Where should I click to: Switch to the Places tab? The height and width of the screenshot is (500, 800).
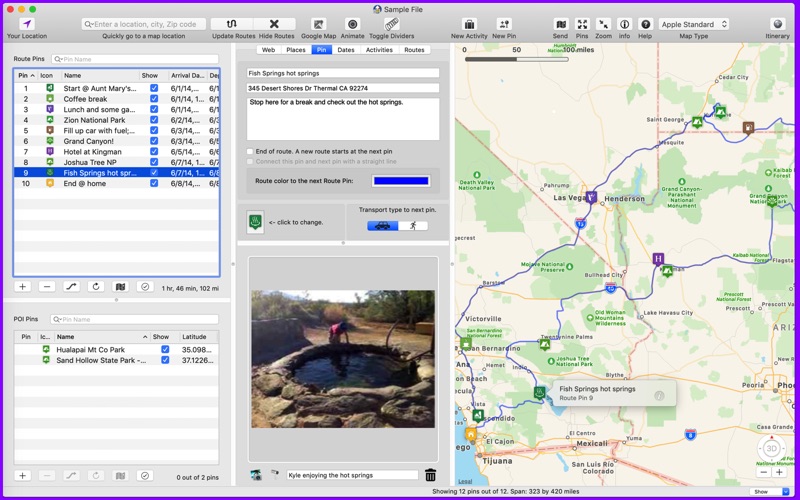click(296, 49)
